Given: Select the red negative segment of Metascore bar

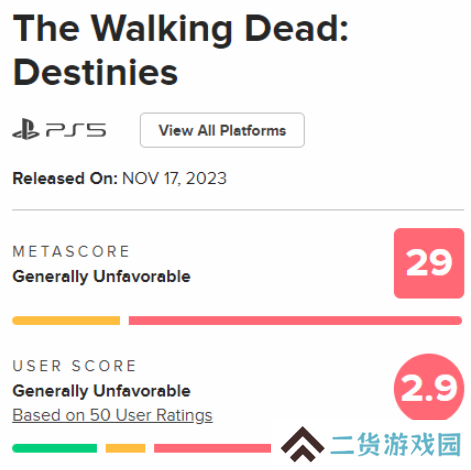Looking at the screenshot, I should [x=295, y=321].
